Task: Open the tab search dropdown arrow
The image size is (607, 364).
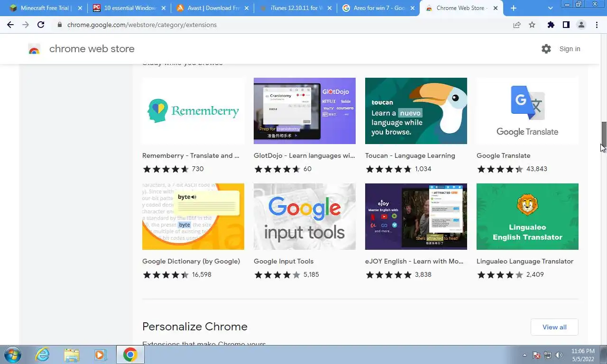Action: tap(550, 8)
